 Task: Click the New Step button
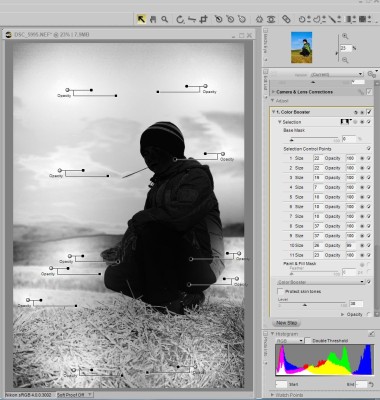(x=287, y=323)
